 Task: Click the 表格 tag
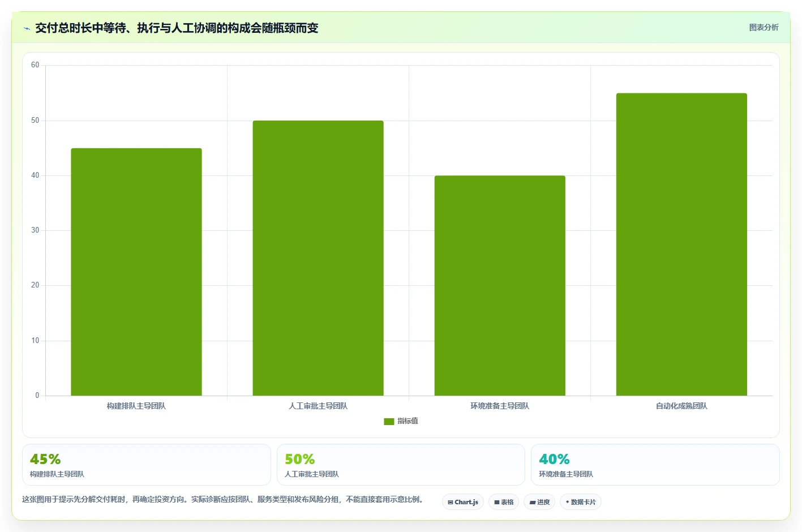[x=504, y=502]
